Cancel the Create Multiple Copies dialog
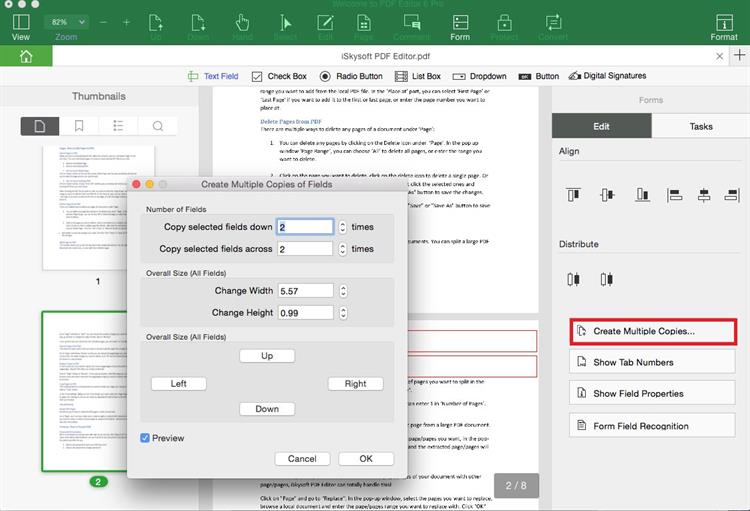This screenshot has width=750, height=511. [302, 459]
